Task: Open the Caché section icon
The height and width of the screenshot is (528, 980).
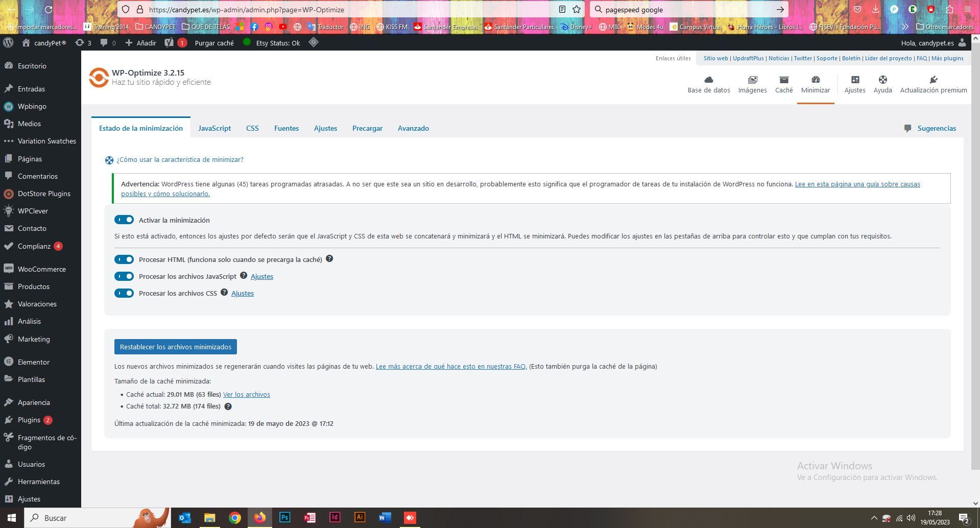Action: click(x=784, y=80)
